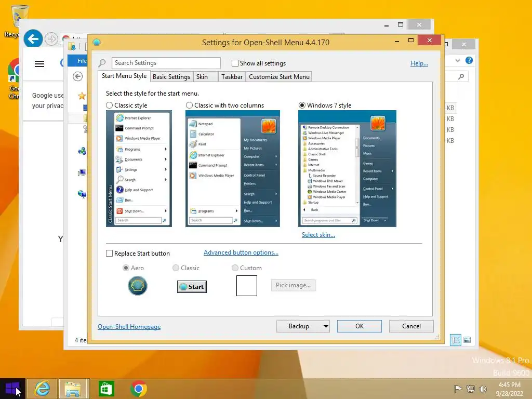Click the Open-Shell title bar shell icon

point(97,42)
